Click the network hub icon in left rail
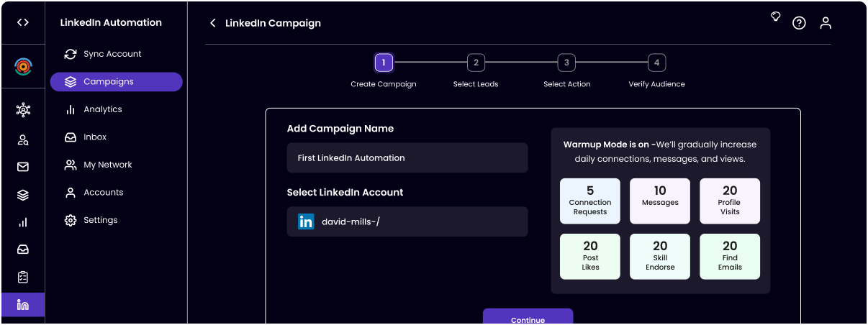 pyautogui.click(x=23, y=110)
